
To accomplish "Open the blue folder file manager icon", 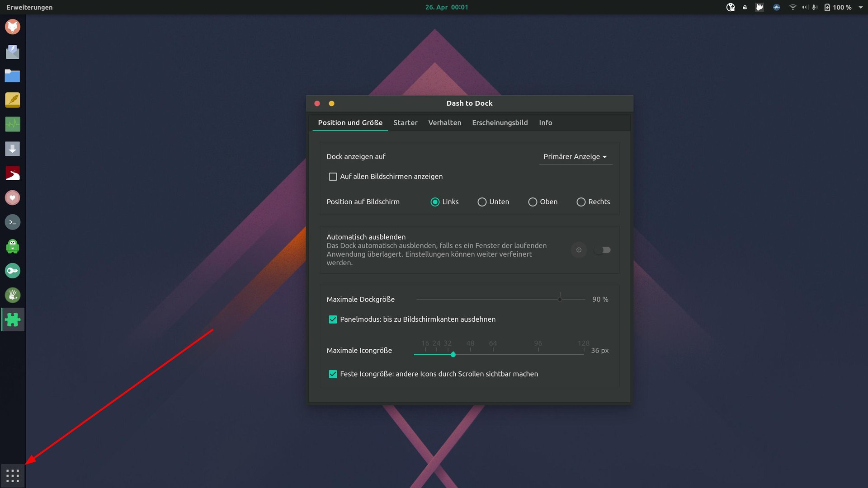I will pos(13,76).
